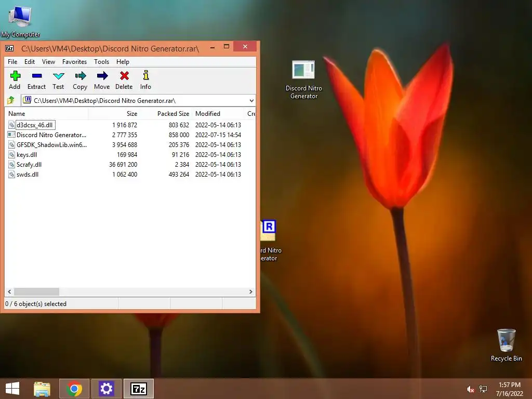
Task: Click the muted volume tray icon
Action: [x=470, y=389]
